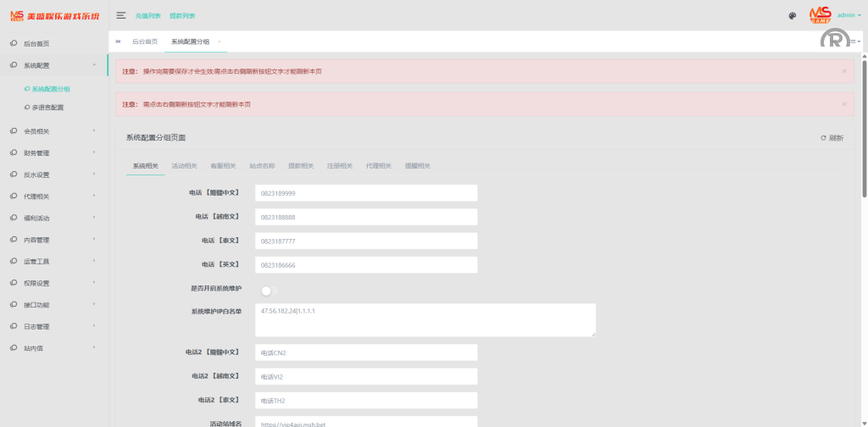Close the first red notice alert

click(843, 71)
